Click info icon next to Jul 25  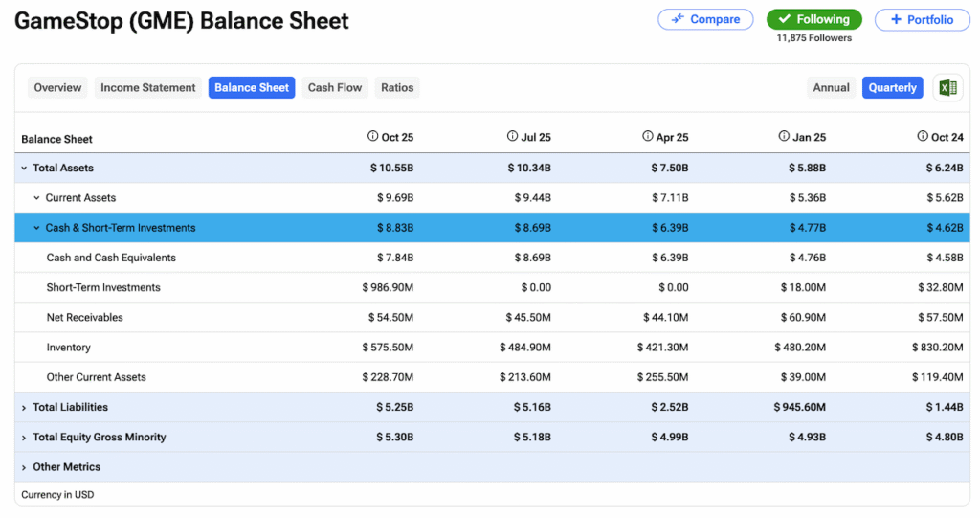click(512, 137)
